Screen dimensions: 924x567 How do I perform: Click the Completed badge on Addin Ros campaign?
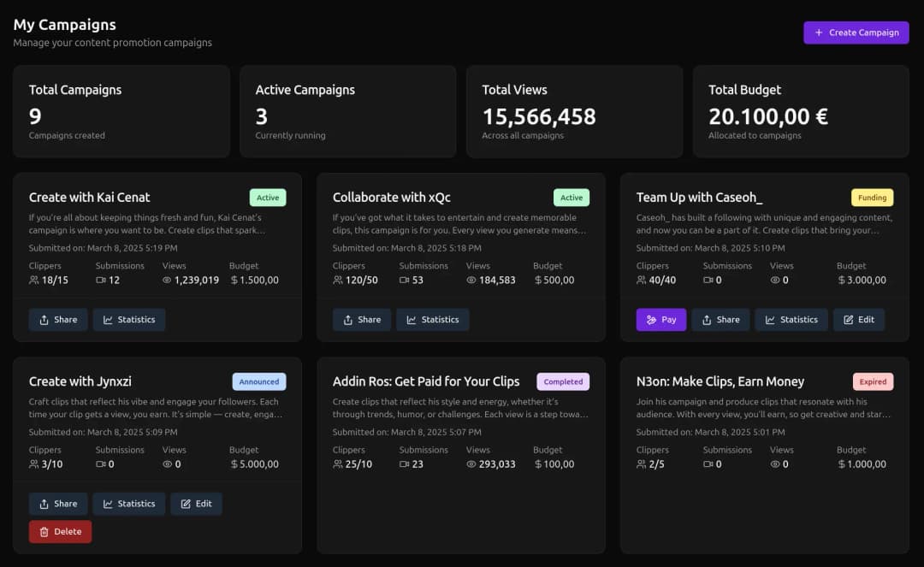click(562, 381)
